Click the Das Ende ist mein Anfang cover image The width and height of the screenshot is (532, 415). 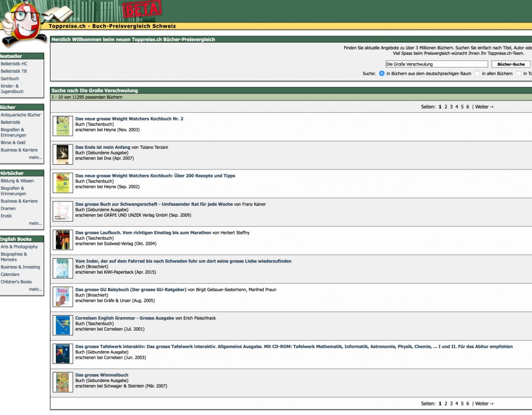pyautogui.click(x=63, y=154)
